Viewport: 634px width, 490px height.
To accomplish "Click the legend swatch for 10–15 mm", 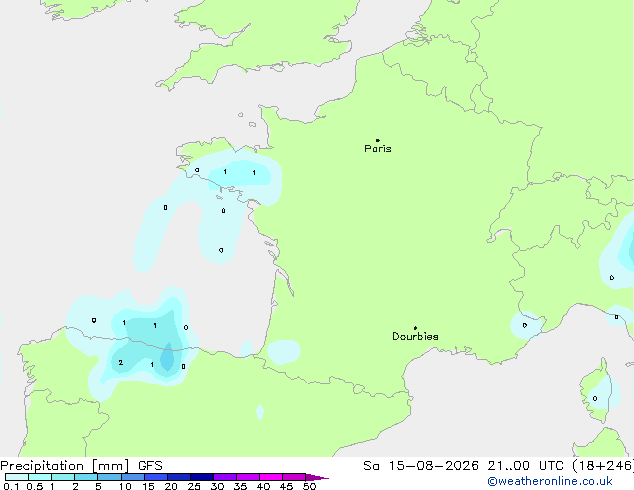I will tap(132, 477).
